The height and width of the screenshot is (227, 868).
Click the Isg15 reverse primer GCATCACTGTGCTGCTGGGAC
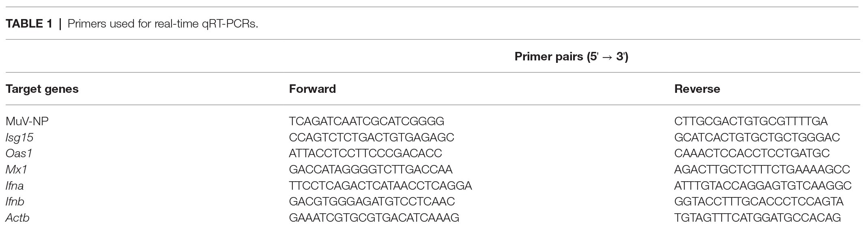[757, 137]
